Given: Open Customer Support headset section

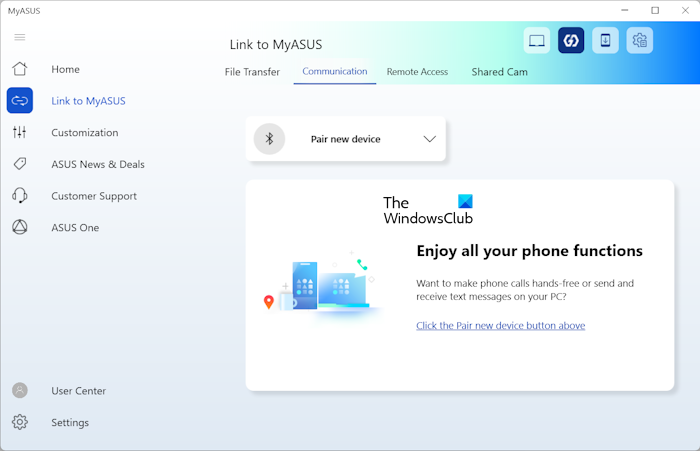Looking at the screenshot, I should tap(94, 196).
